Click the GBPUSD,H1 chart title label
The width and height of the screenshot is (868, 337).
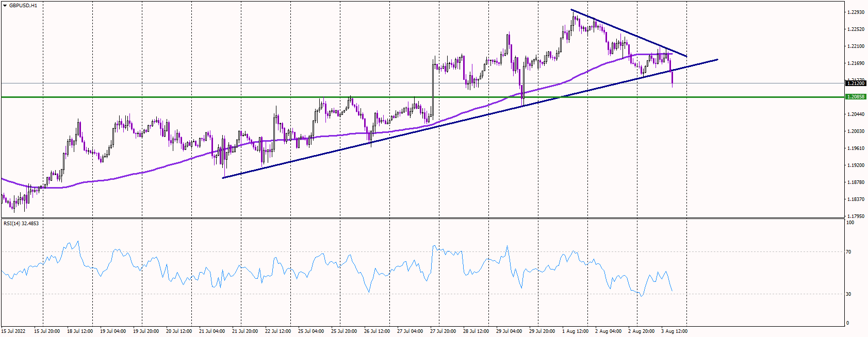[x=23, y=6]
